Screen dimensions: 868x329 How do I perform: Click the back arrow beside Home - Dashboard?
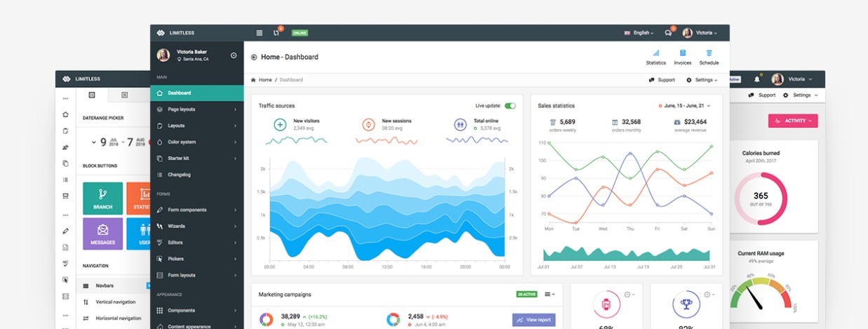pyautogui.click(x=254, y=57)
